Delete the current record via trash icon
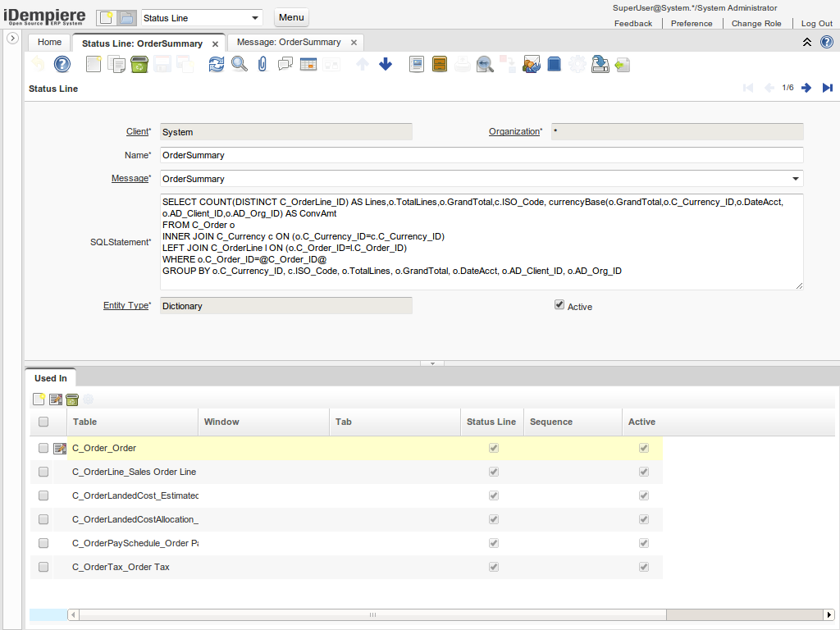The height and width of the screenshot is (630, 840). tap(138, 64)
